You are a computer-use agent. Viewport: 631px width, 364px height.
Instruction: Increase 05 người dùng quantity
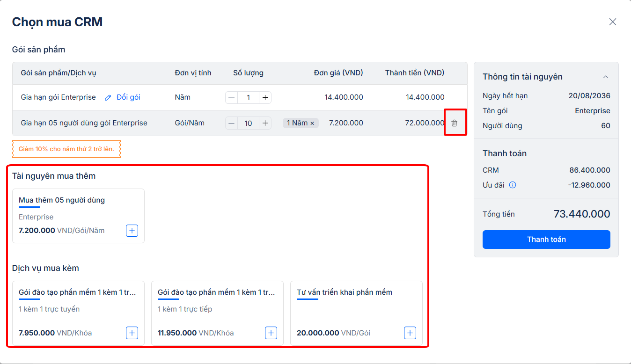(265, 123)
